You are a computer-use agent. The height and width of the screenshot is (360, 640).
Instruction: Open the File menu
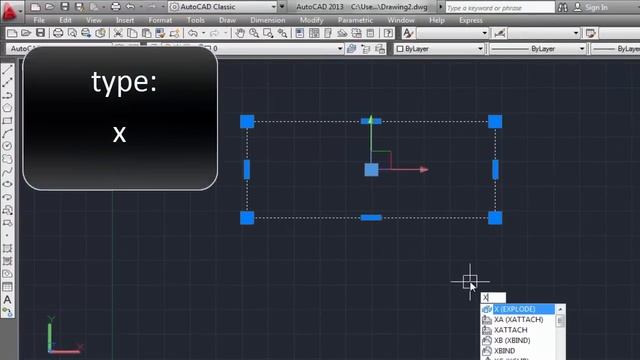[39, 20]
